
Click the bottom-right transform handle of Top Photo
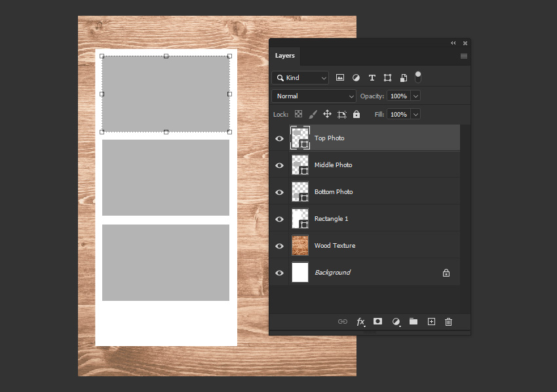pos(229,132)
